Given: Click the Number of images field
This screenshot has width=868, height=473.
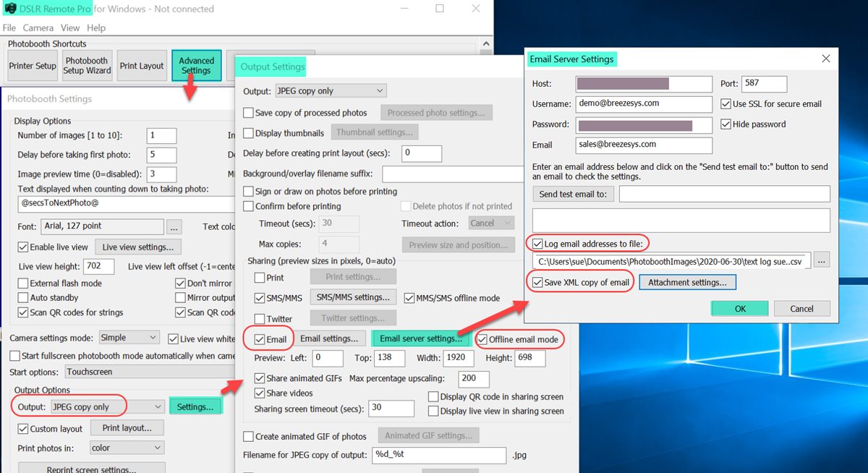Looking at the screenshot, I should pyautogui.click(x=161, y=135).
